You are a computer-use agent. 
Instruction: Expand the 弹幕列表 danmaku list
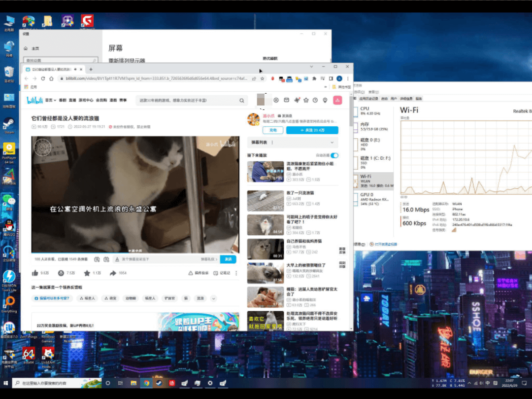(332, 143)
